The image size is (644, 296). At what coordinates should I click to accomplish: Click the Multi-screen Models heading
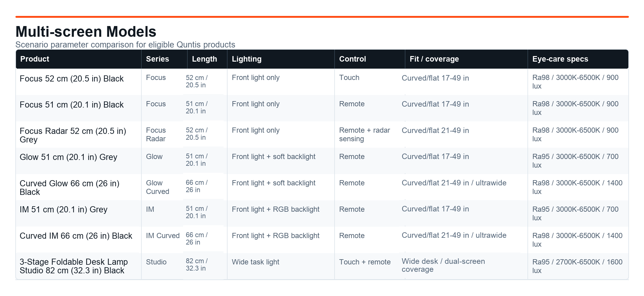pos(86,32)
